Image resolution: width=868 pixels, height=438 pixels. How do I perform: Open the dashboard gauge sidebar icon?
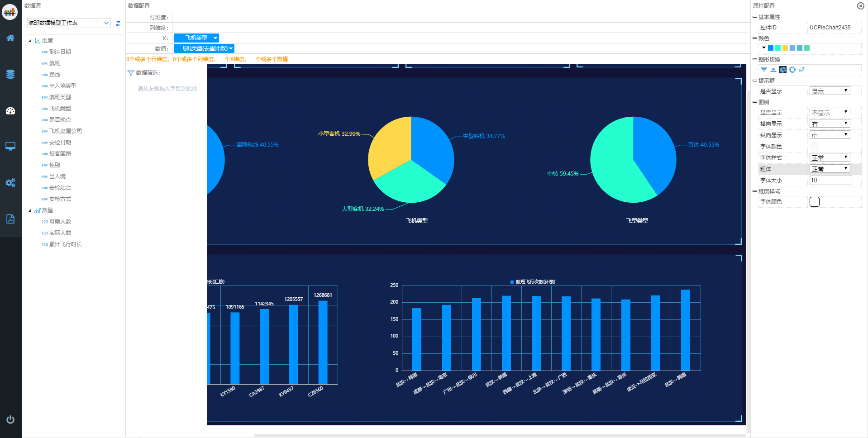(x=10, y=111)
